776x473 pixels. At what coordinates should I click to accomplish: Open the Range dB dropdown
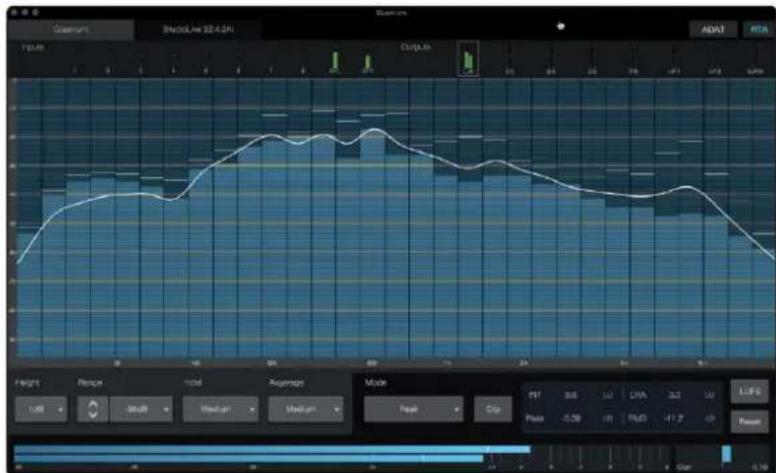(142, 409)
